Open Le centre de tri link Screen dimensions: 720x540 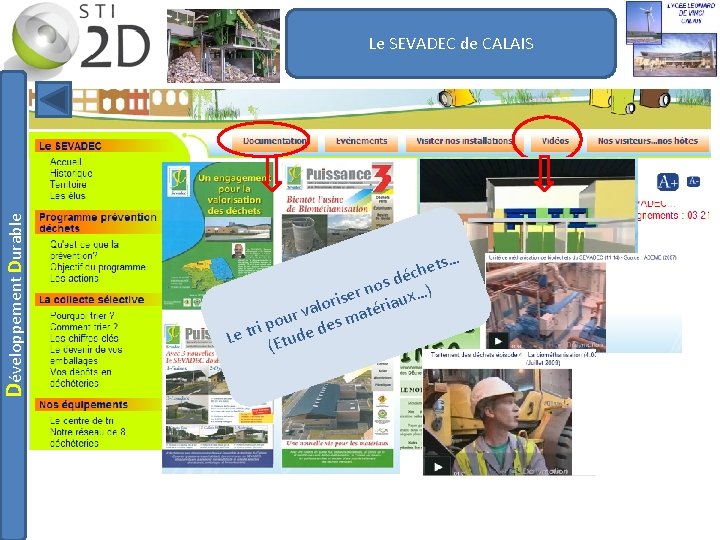click(x=82, y=421)
